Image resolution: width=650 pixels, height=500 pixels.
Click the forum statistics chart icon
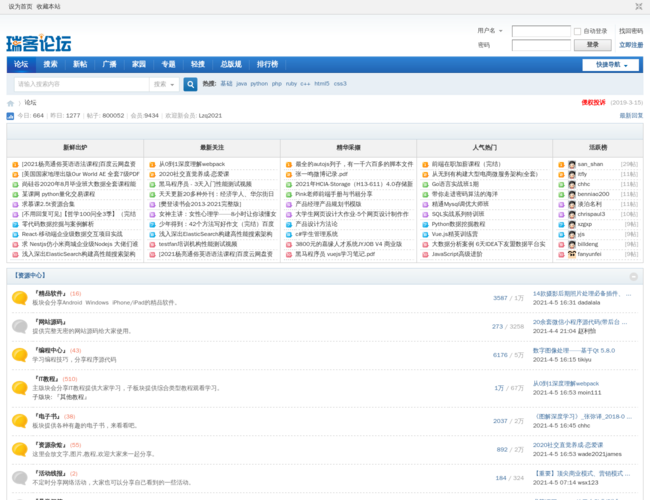point(11,116)
